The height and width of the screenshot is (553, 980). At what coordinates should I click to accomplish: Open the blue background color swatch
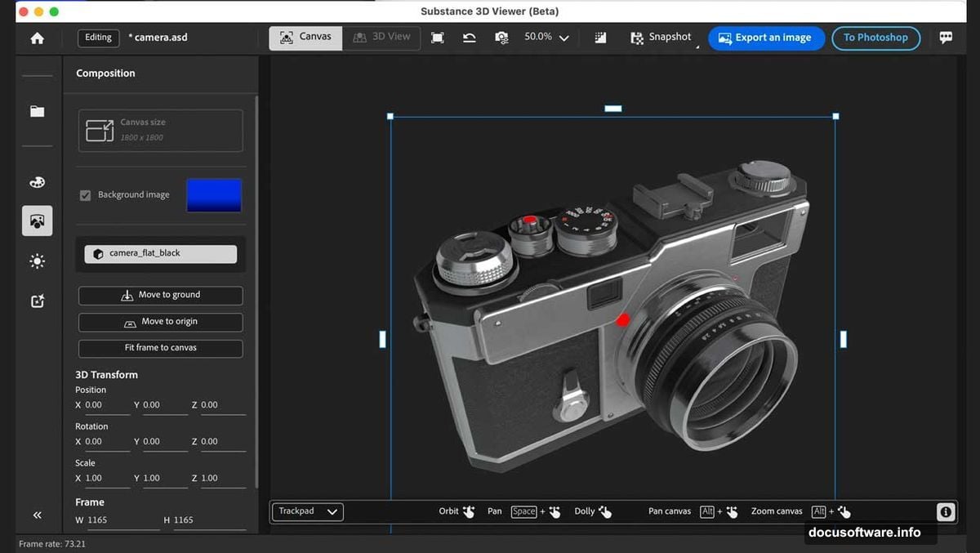[x=214, y=195]
